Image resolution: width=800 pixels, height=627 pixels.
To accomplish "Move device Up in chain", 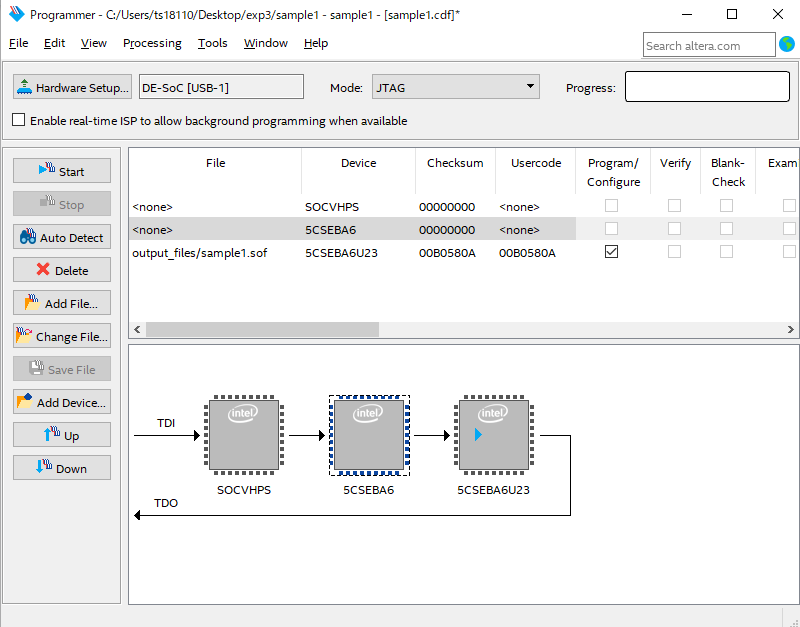I will point(62,435).
